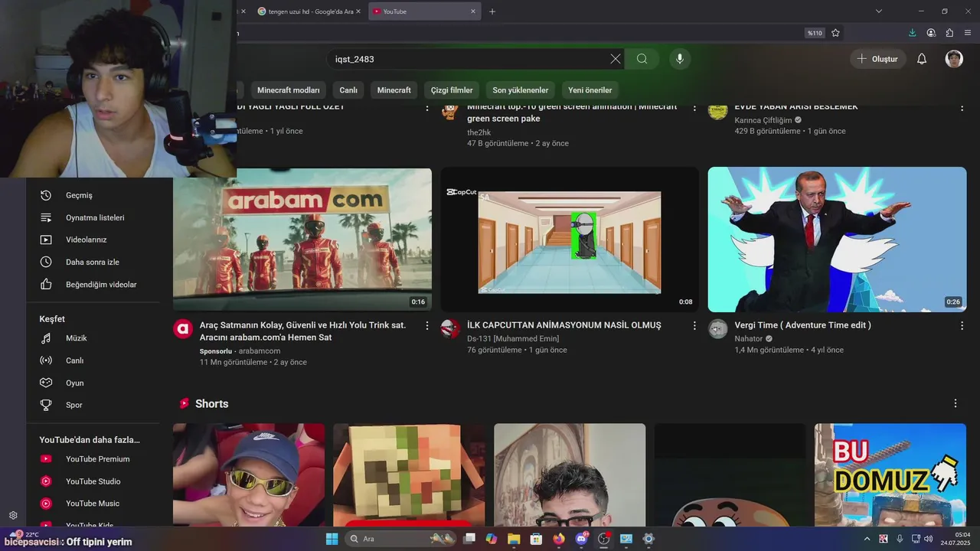Open the Nahator channel avatar
Image resolution: width=980 pixels, height=551 pixels.
(717, 329)
